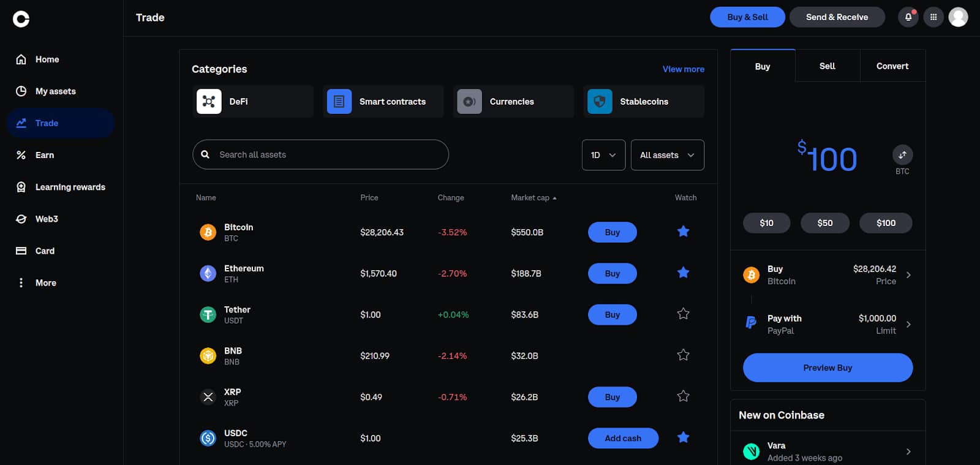Open the notifications bell
The image size is (980, 465).
point(908,17)
